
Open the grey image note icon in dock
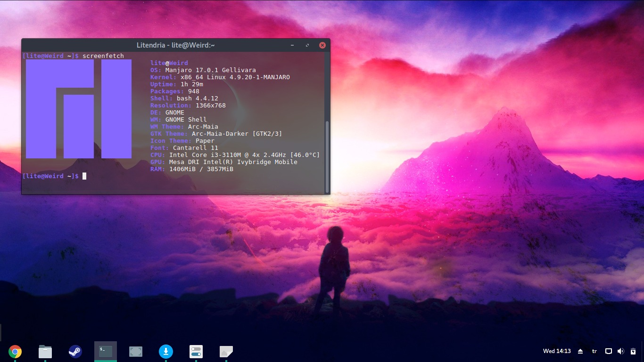tap(226, 352)
